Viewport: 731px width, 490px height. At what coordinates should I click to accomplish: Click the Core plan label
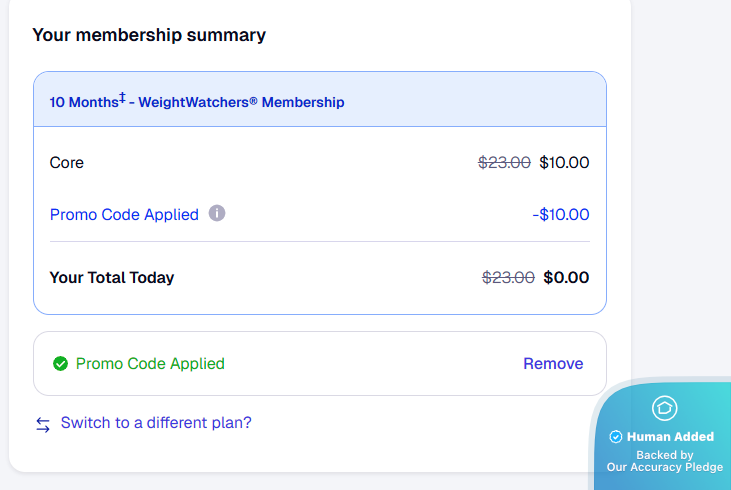pyautogui.click(x=67, y=163)
